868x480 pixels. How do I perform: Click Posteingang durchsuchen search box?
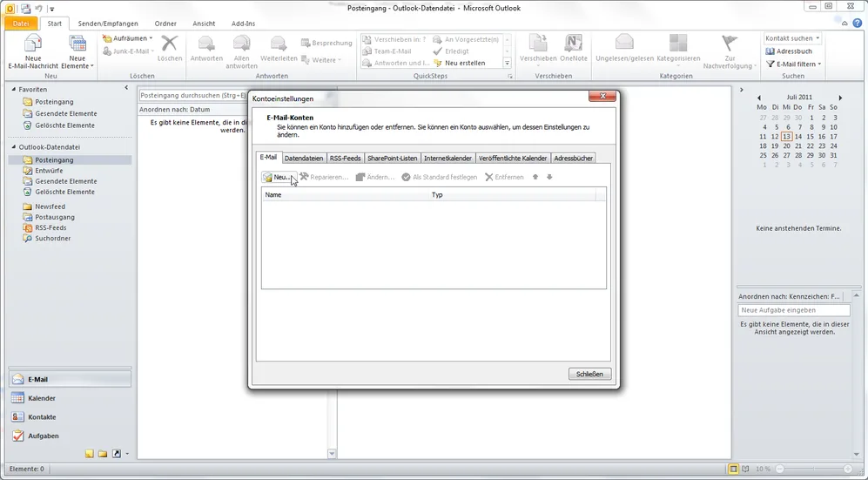(192, 96)
